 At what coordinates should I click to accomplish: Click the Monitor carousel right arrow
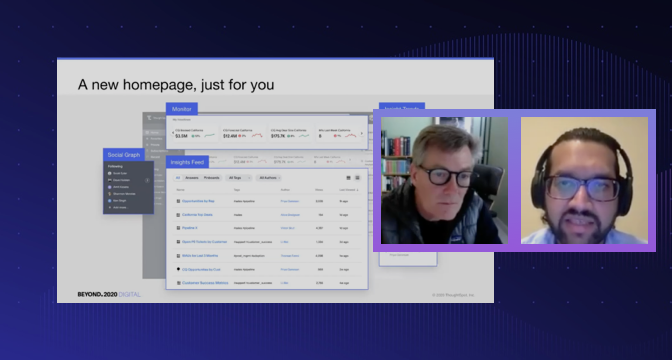click(361, 133)
